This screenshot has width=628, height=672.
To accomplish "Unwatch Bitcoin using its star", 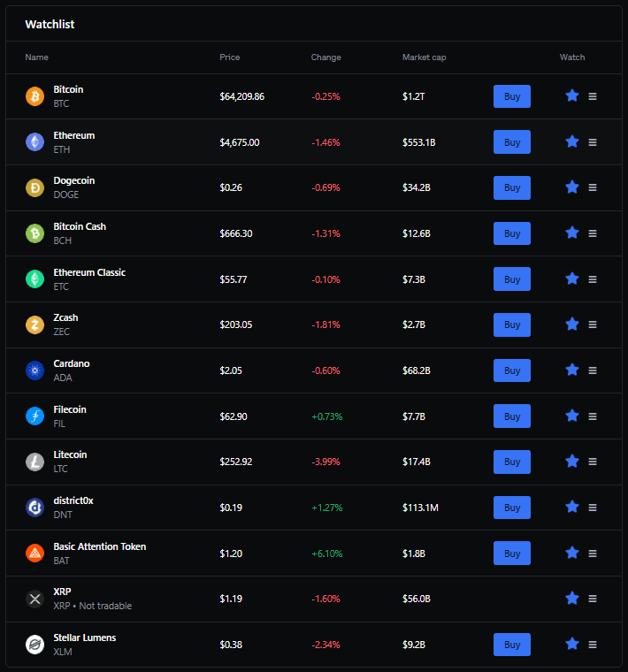I will click(572, 95).
